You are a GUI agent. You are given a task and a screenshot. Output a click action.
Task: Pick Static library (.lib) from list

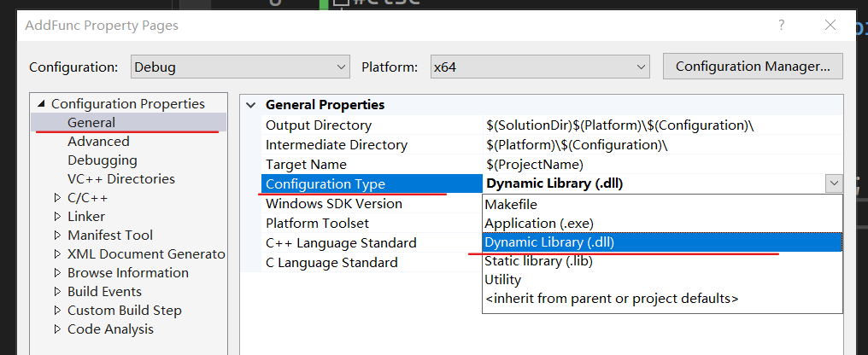(x=538, y=261)
